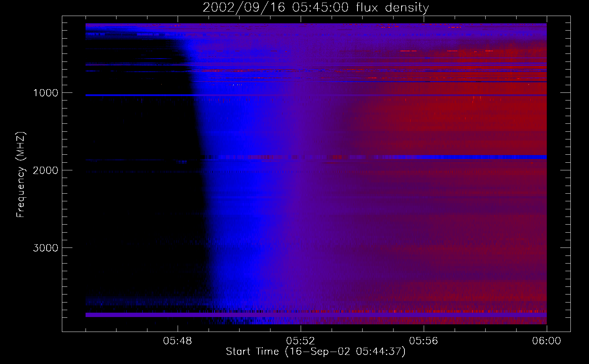The width and height of the screenshot is (589, 364).
Task: Click the 'Frequency (MHZ)' axis label
Action: [x=21, y=175]
